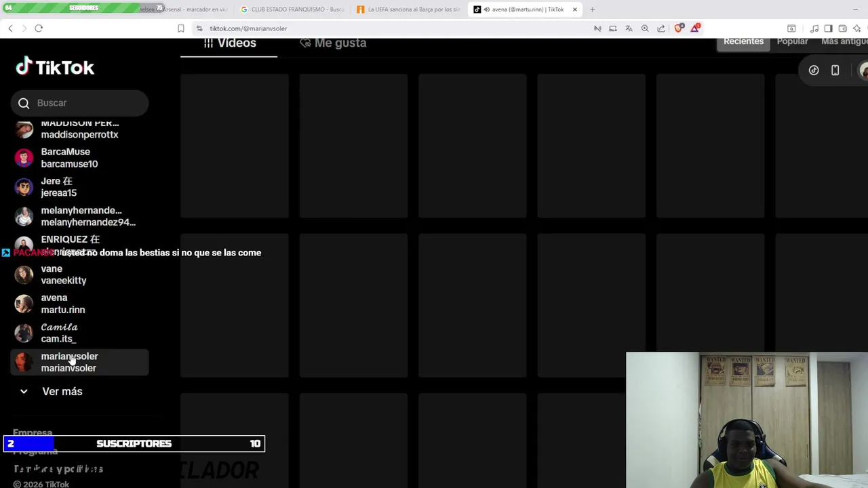The width and height of the screenshot is (868, 488).
Task: Open a new tab with the plus button
Action: 592,9
